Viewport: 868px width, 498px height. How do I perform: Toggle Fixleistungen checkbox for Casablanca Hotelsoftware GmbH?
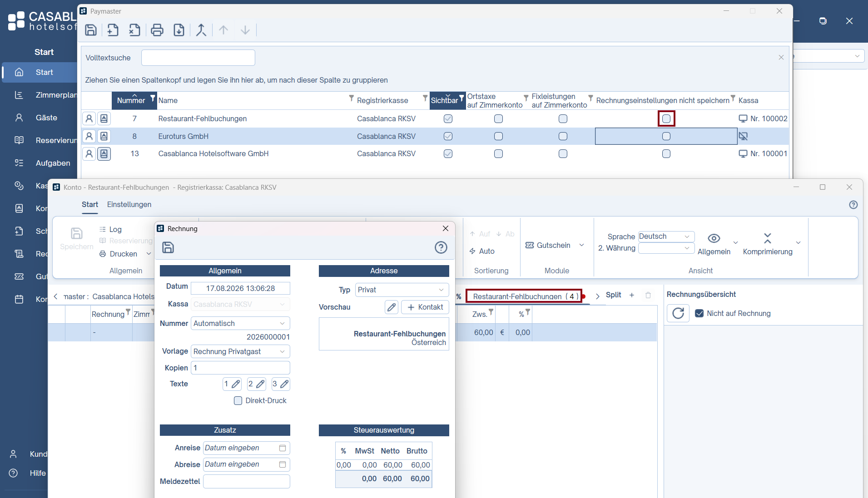pyautogui.click(x=563, y=154)
